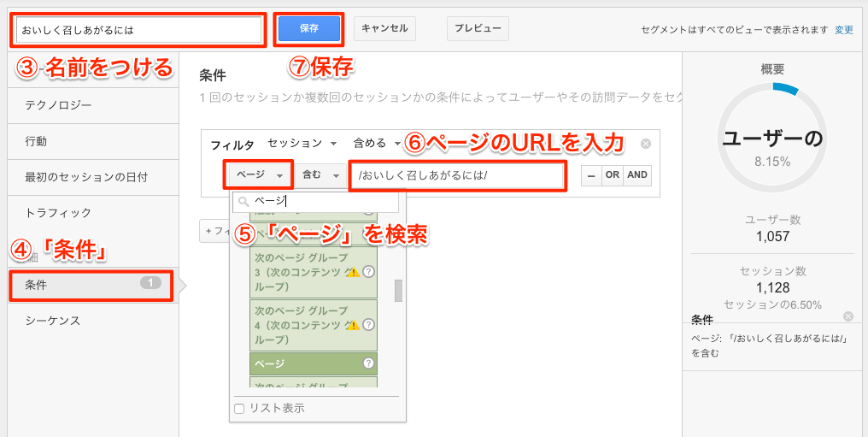This screenshot has height=437, width=868.
Task: Remove 条件 from the summary panel
Action: [x=848, y=316]
